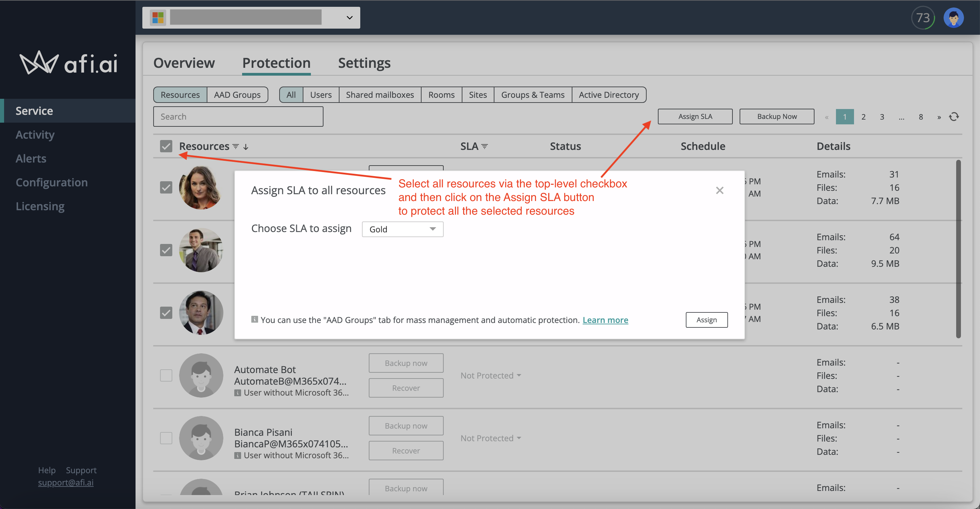Viewport: 980px width, 509px height.
Task: Filter by Active Directory
Action: 609,95
